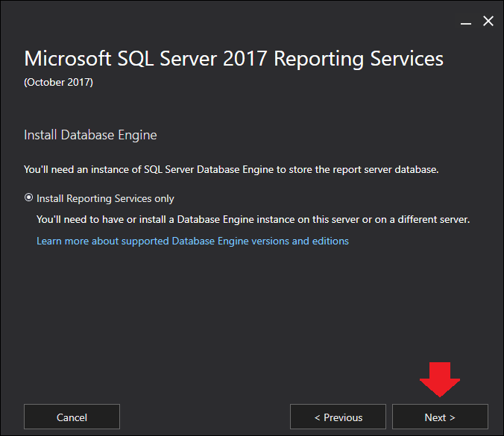Close the installer with the X icon

(x=488, y=21)
